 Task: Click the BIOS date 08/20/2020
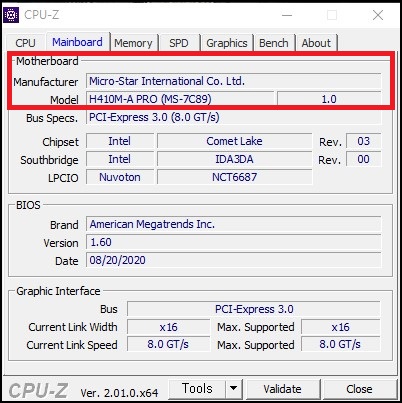[x=233, y=260]
